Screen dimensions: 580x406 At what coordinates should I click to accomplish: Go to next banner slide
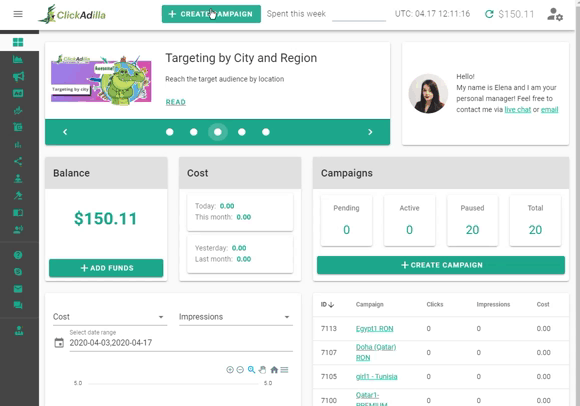370,132
